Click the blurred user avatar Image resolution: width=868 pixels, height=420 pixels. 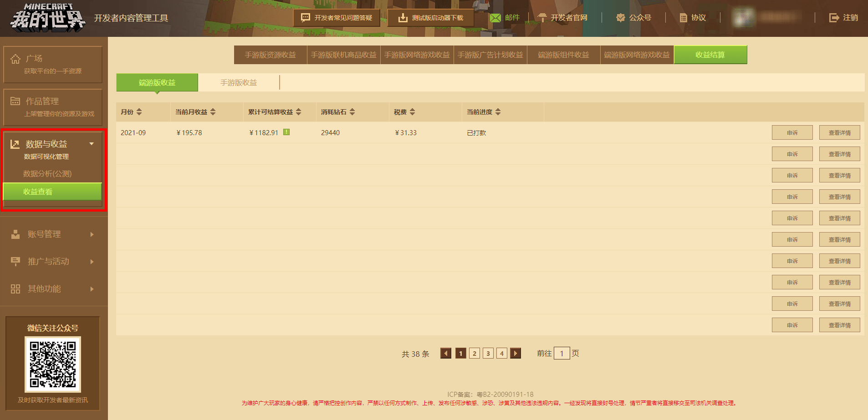click(743, 18)
